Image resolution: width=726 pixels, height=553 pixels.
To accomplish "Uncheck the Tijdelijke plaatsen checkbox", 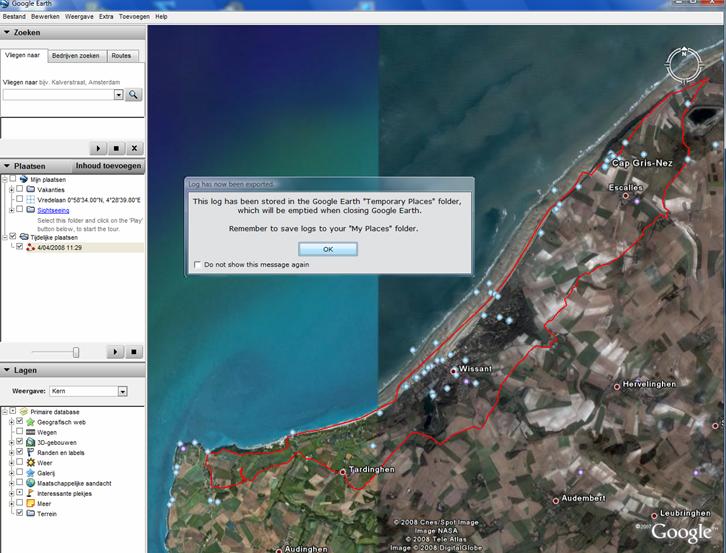I will pyautogui.click(x=13, y=236).
